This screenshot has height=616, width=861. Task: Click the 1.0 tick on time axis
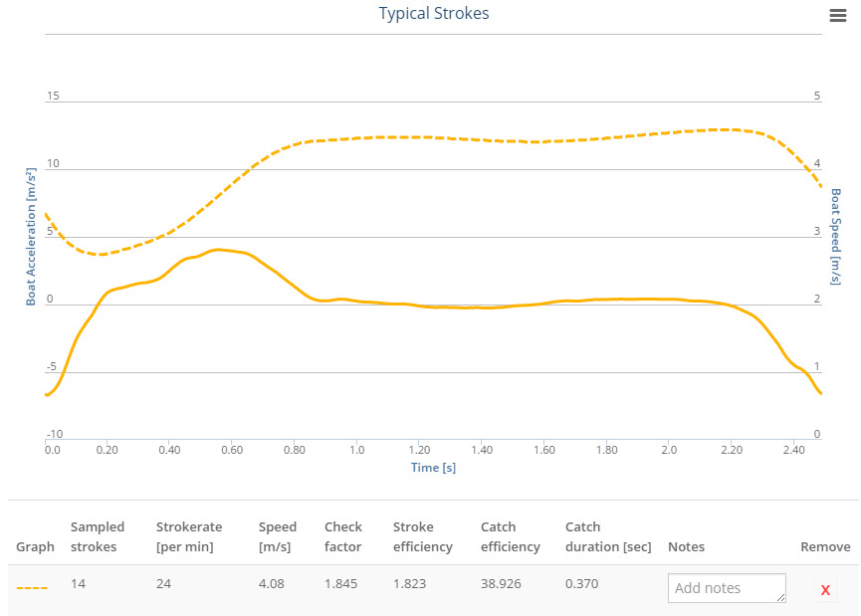click(x=356, y=450)
